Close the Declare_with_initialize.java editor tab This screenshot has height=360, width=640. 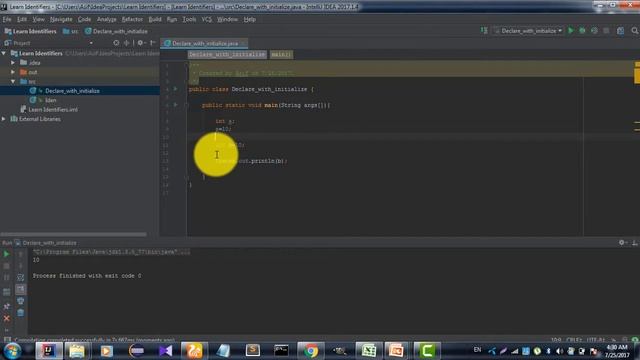click(x=244, y=43)
